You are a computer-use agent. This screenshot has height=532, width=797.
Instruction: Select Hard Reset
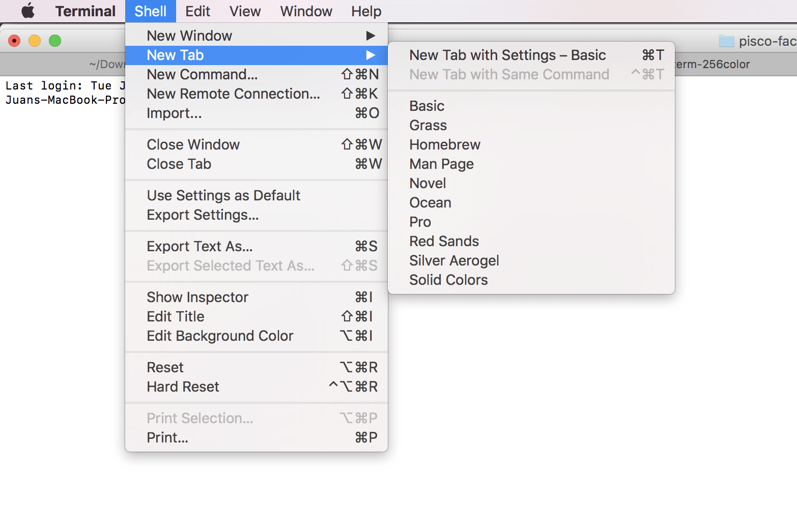click(x=257, y=387)
